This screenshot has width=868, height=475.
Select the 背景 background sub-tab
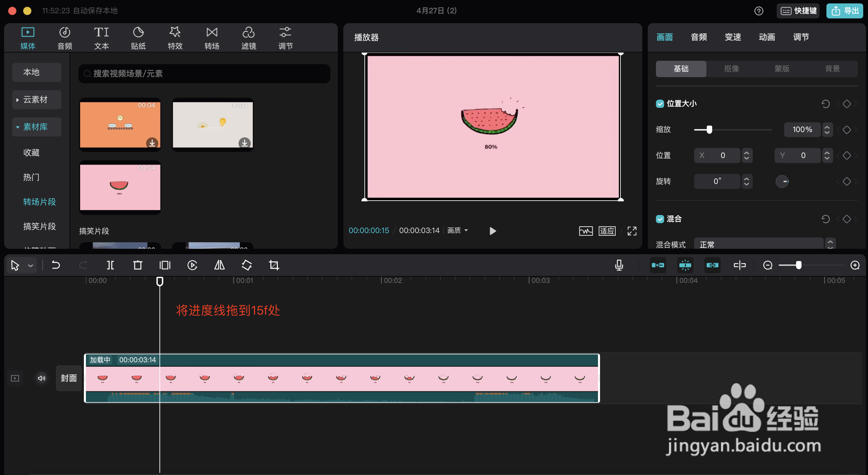[833, 69]
